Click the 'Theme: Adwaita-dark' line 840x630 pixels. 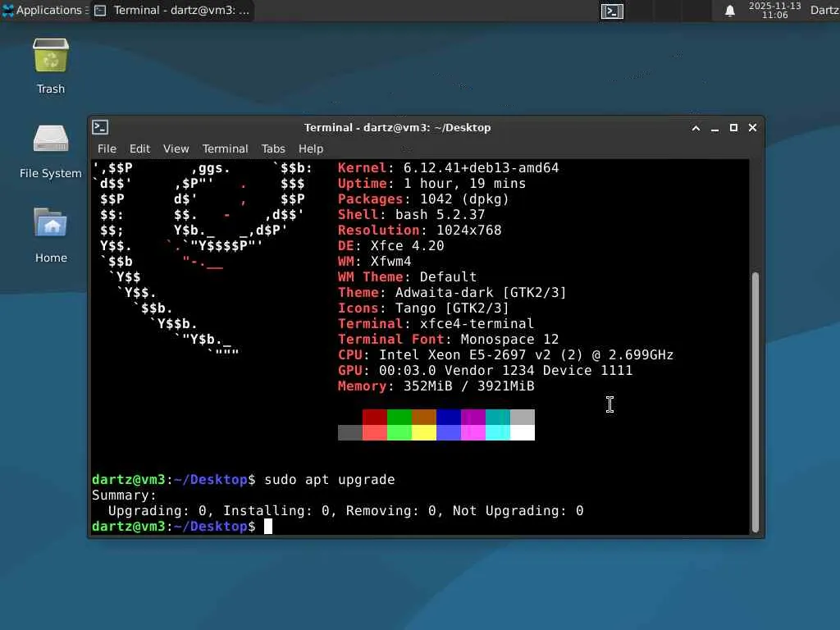[452, 293]
